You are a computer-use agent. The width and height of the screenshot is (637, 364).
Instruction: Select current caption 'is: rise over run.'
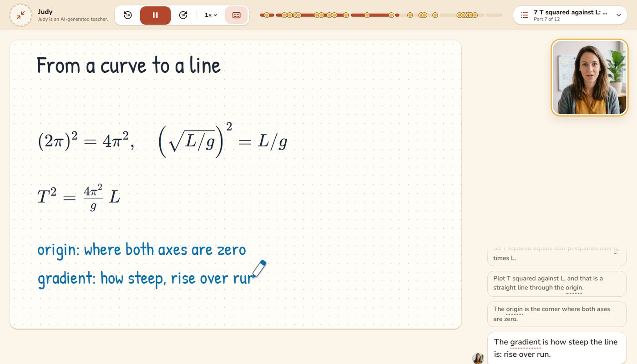[522, 354]
